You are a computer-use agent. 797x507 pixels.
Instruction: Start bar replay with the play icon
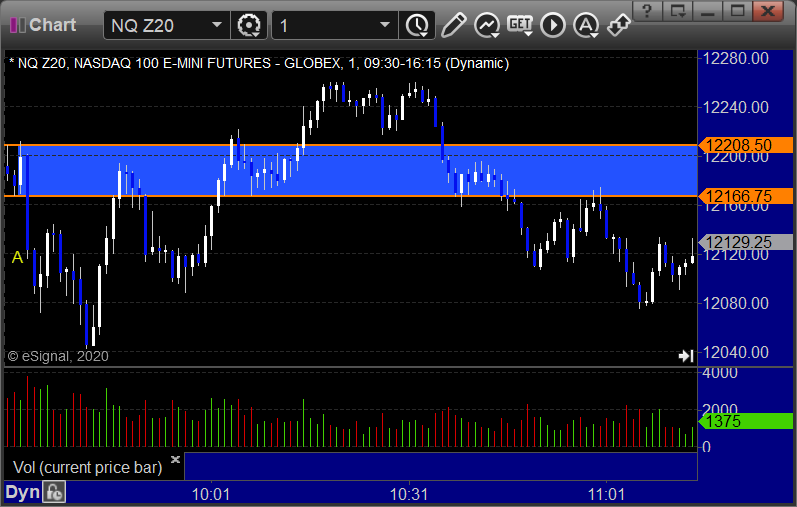553,25
